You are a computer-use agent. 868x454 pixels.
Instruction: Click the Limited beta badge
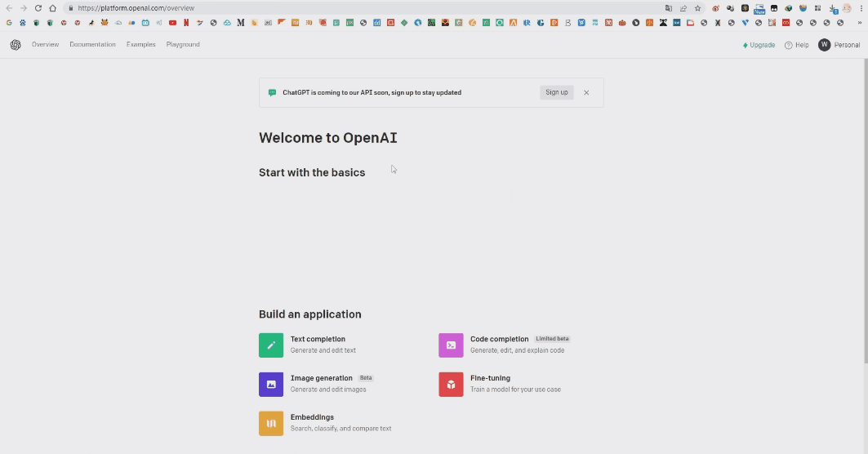pos(552,339)
